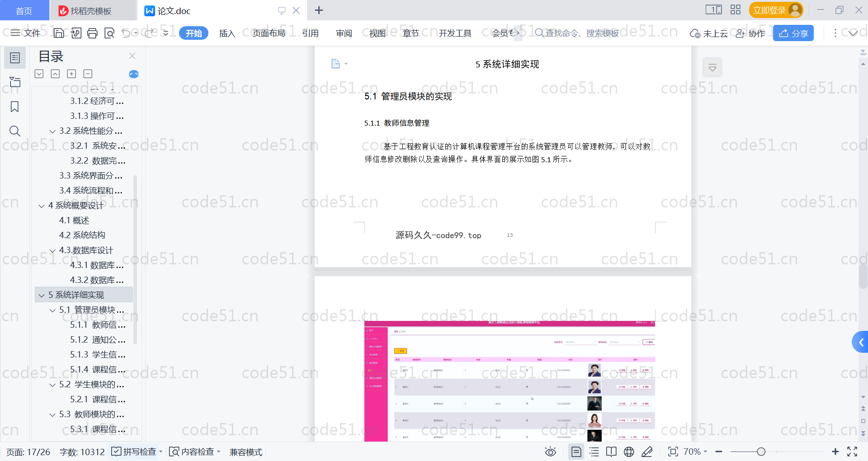Collapse 5.3 教师模块 outline node
The height and width of the screenshot is (461, 868).
[x=52, y=414]
